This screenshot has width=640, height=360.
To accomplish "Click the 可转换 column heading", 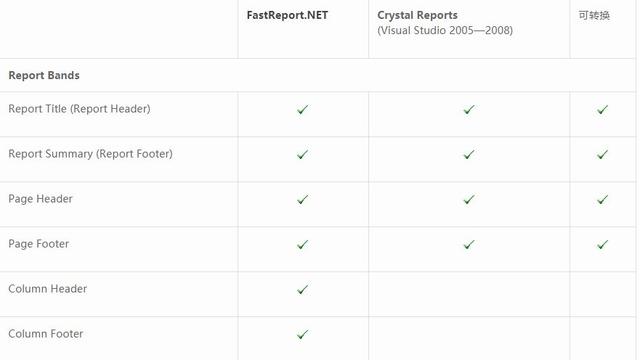I will click(x=594, y=16).
